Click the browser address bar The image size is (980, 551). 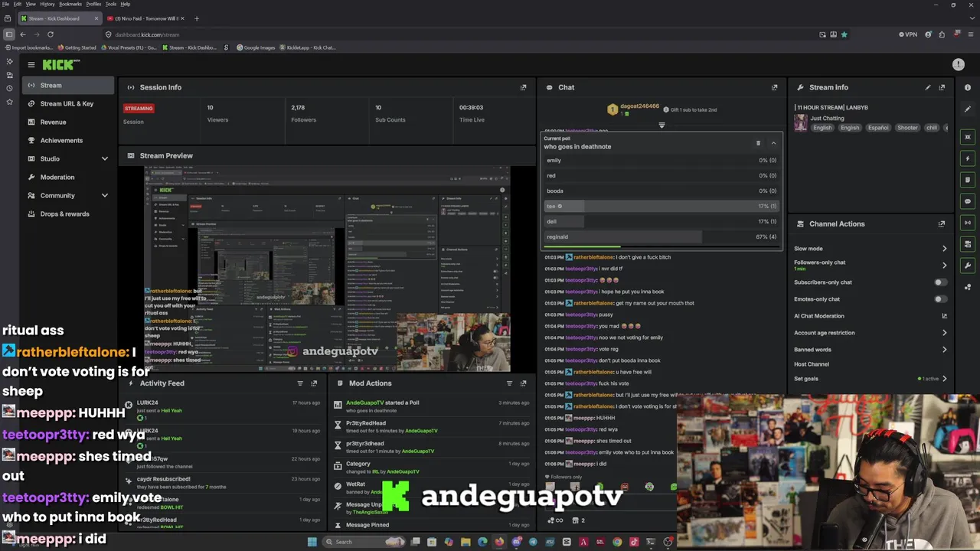(x=459, y=34)
